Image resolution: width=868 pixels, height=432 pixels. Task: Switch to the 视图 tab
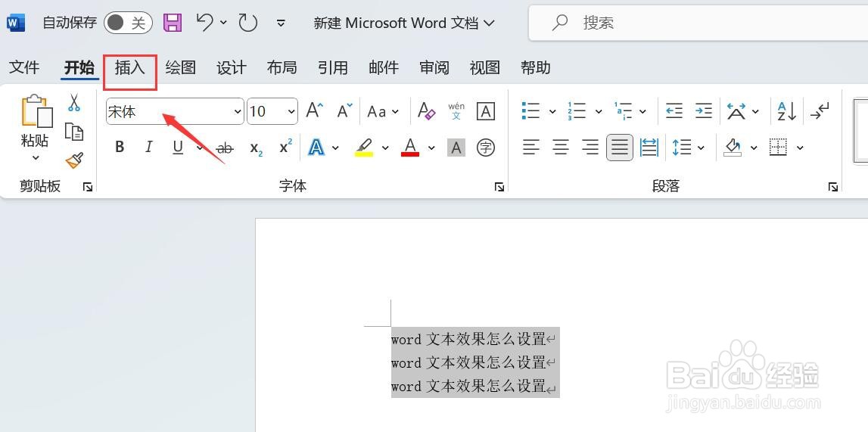[x=485, y=67]
